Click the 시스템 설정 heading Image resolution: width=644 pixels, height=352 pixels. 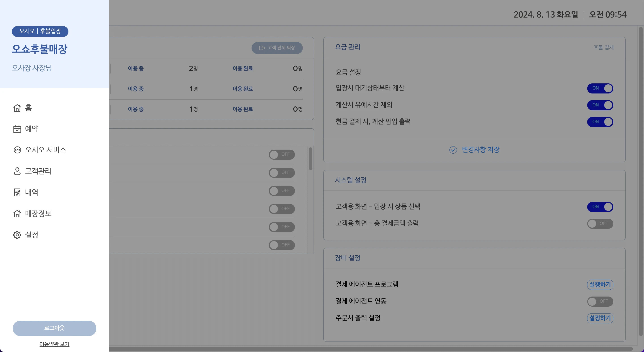(x=350, y=180)
